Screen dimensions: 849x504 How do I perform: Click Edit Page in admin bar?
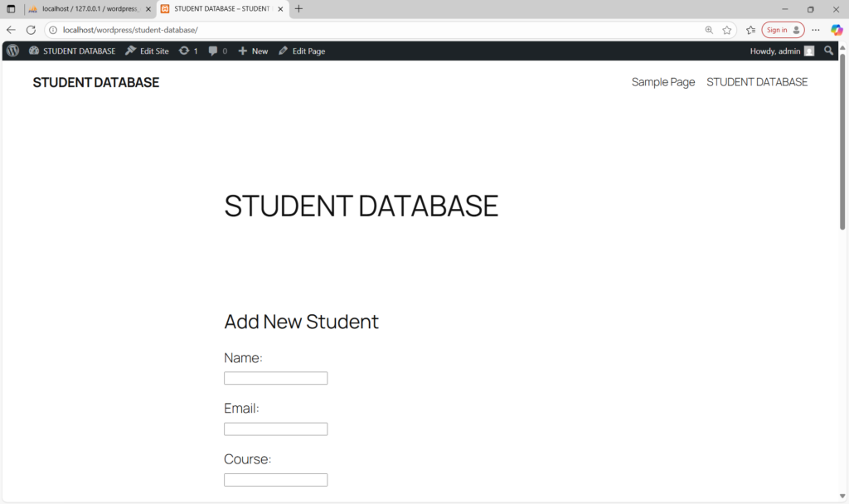[302, 51]
